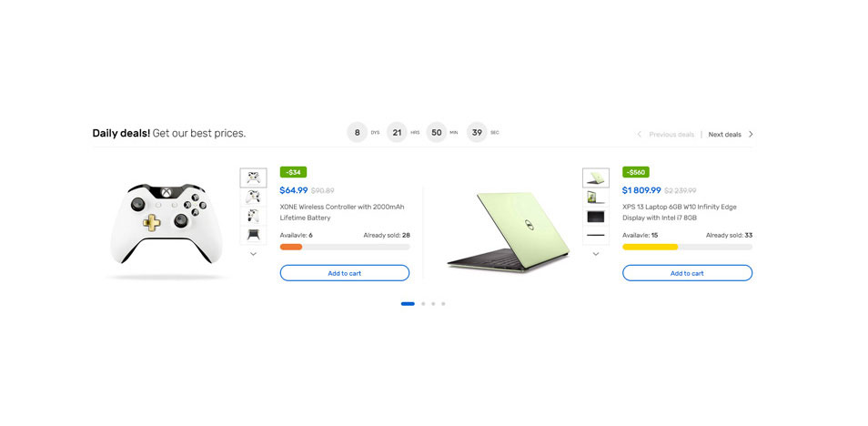This screenshot has width=868, height=426.
Task: Add XPS 13 Laptop to cart
Action: [687, 273]
